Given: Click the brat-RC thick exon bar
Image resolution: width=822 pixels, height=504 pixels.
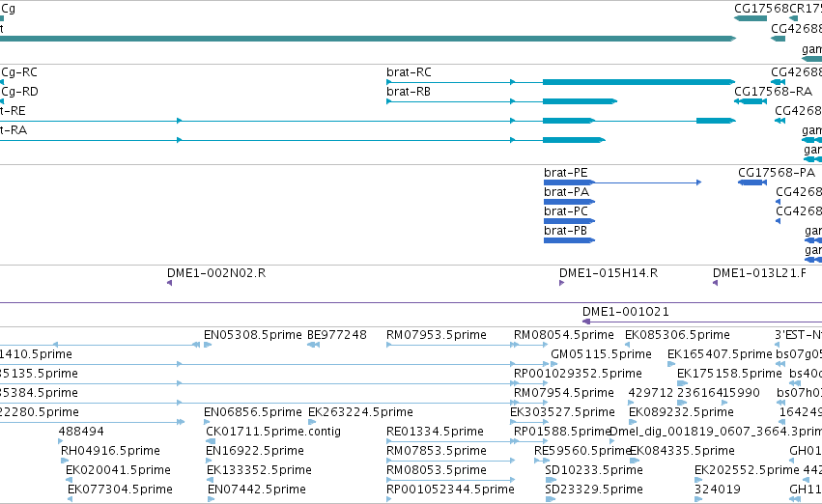Looking at the screenshot, I should click(x=639, y=82).
